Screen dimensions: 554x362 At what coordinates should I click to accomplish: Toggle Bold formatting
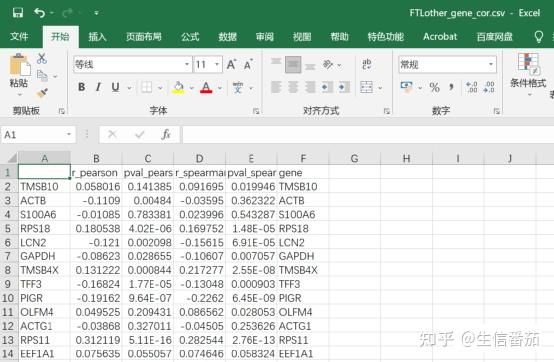(x=82, y=87)
